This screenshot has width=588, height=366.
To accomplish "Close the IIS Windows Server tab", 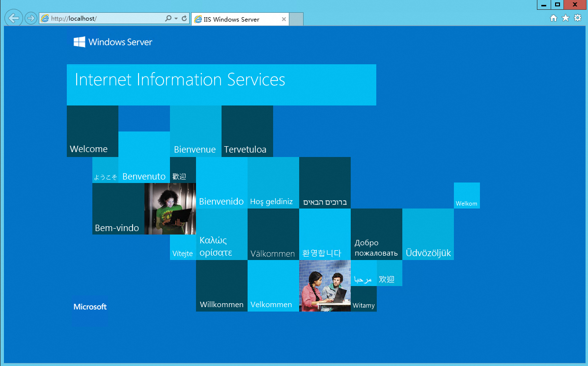I will point(284,19).
